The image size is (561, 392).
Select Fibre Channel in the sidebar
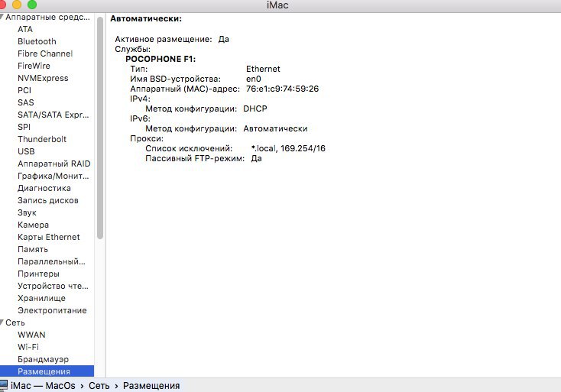[45, 53]
